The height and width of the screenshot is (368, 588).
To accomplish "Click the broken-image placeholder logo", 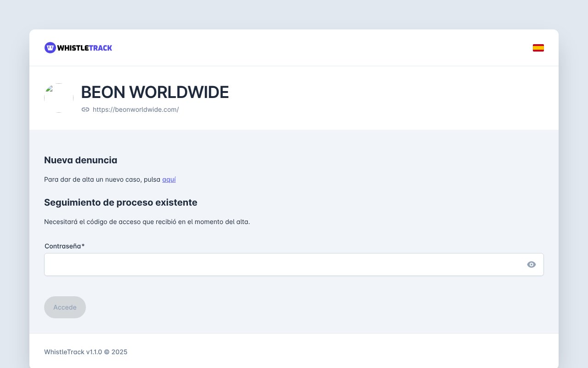I will coord(59,98).
